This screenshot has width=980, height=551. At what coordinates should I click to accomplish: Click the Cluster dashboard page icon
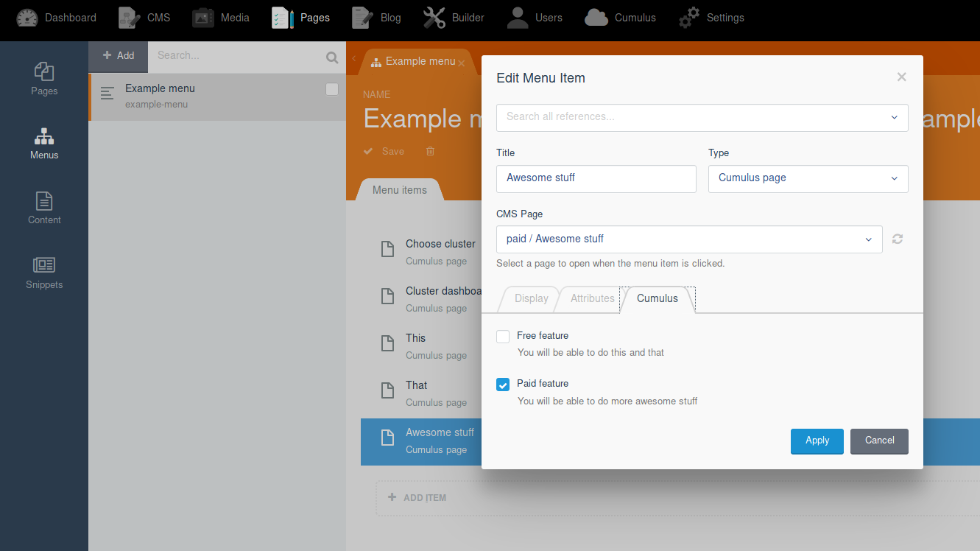click(387, 296)
